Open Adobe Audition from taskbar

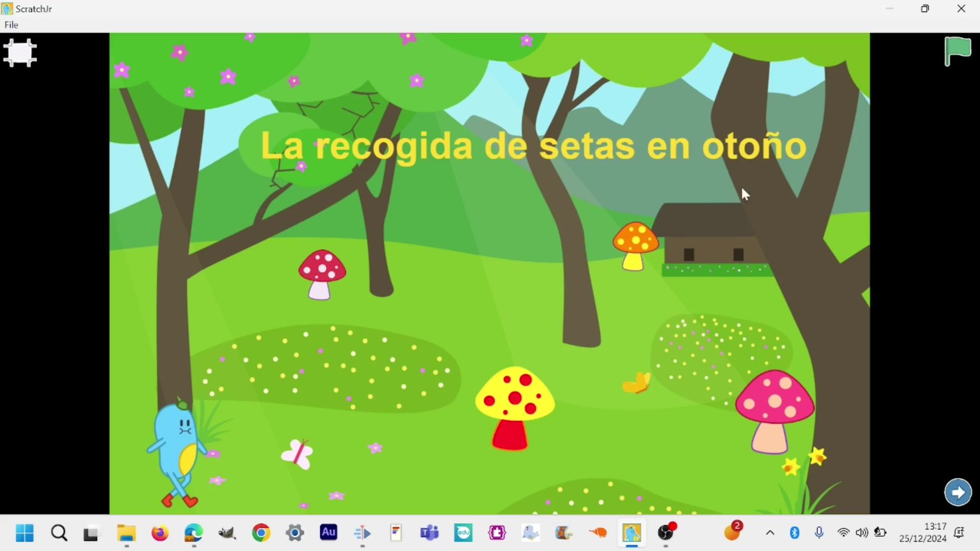coord(329,533)
